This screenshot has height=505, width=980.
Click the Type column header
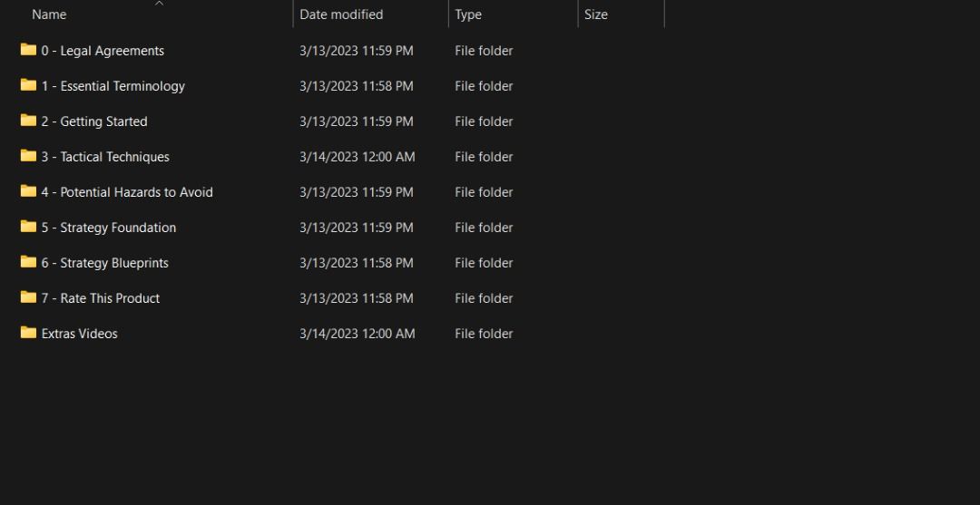point(468,15)
